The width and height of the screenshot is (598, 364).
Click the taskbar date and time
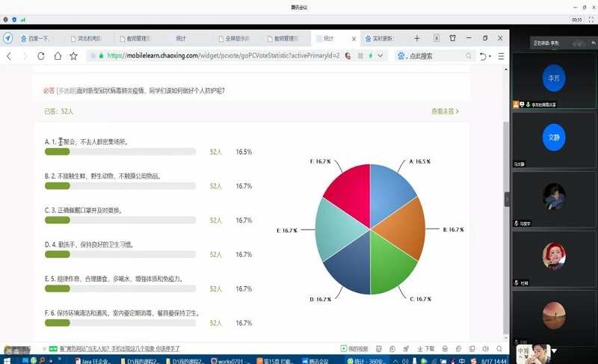[x=494, y=360]
